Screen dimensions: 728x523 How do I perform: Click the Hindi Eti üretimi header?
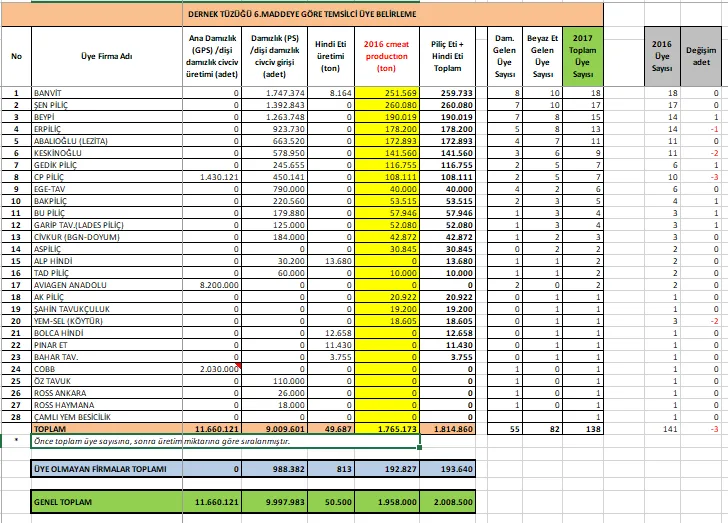(x=331, y=56)
